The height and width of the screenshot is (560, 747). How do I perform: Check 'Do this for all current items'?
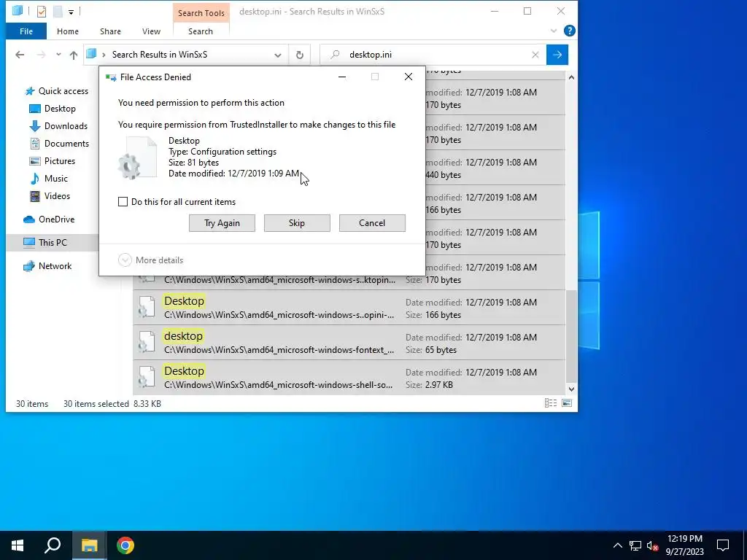coord(123,202)
